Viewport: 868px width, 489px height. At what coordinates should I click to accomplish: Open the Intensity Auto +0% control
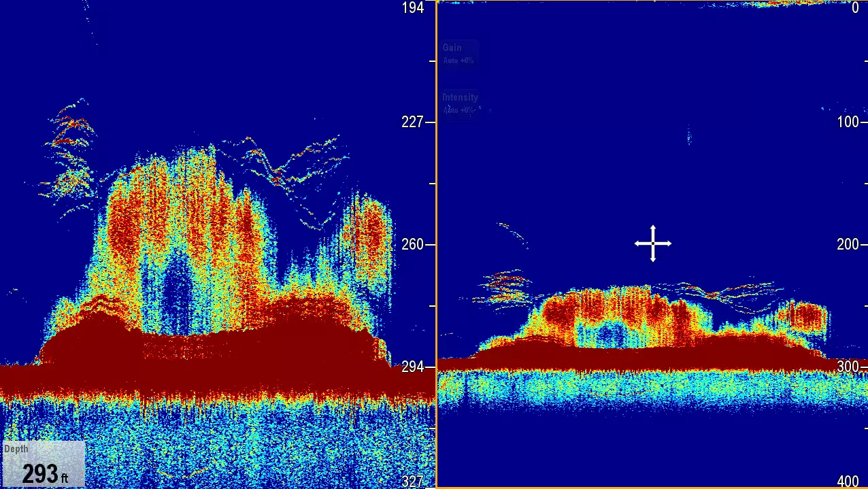pyautogui.click(x=461, y=103)
